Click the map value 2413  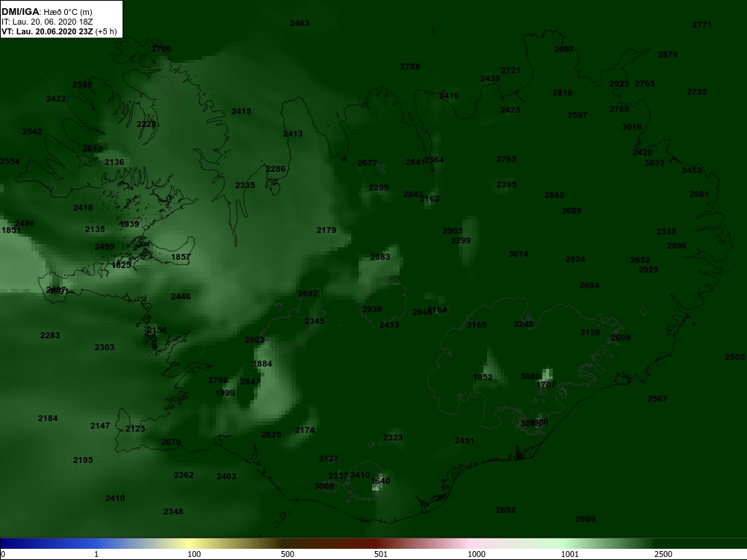(x=293, y=134)
